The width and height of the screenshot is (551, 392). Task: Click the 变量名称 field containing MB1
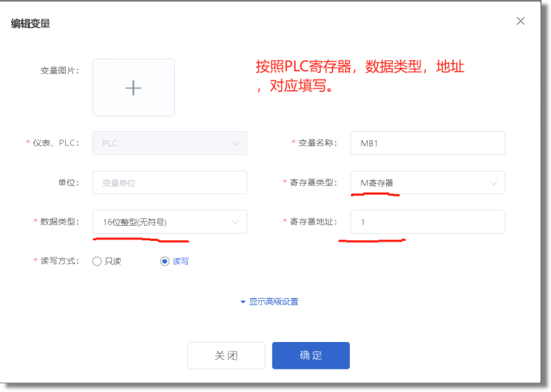(x=427, y=143)
